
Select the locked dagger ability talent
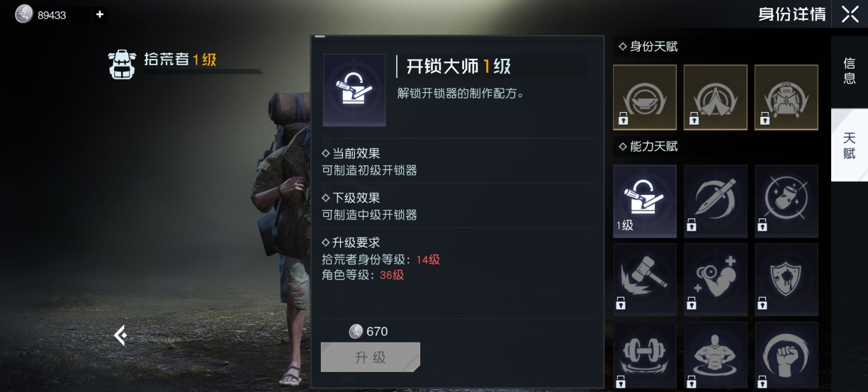(716, 201)
